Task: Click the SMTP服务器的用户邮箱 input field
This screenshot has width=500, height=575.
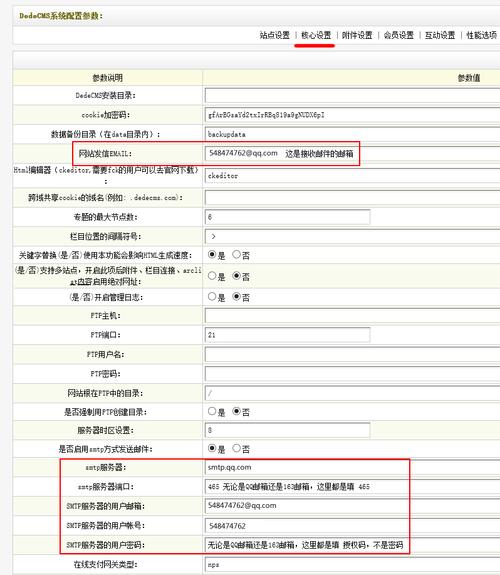Action: (x=352, y=506)
